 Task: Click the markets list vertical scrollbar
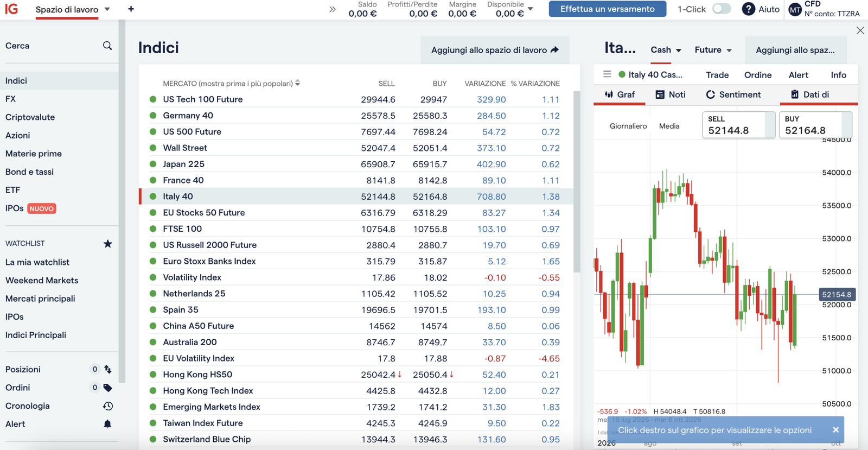[577, 182]
